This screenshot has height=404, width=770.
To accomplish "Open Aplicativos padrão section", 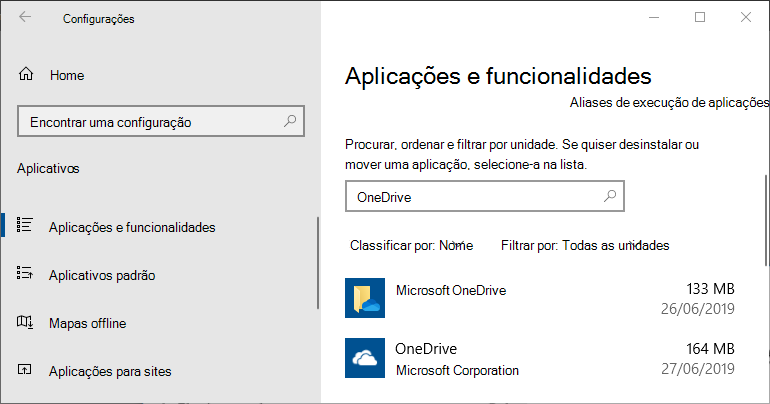I will pyautogui.click(x=102, y=275).
